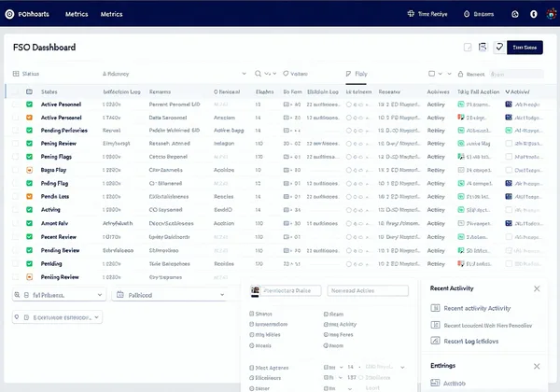560x392 pixels.
Task: Select the Status view tab
Action: [x=26, y=74]
